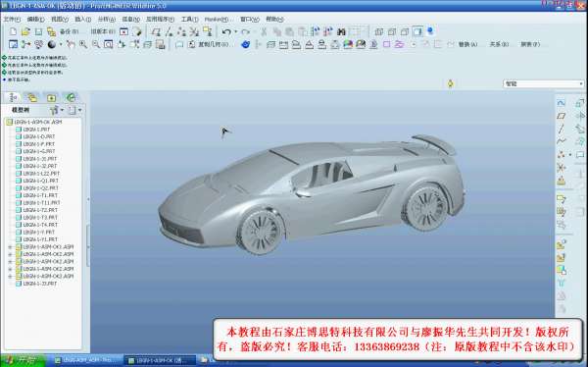Open the 插入(I) menu
Image resolution: width=588 pixels, height=367 pixels.
[x=82, y=19]
